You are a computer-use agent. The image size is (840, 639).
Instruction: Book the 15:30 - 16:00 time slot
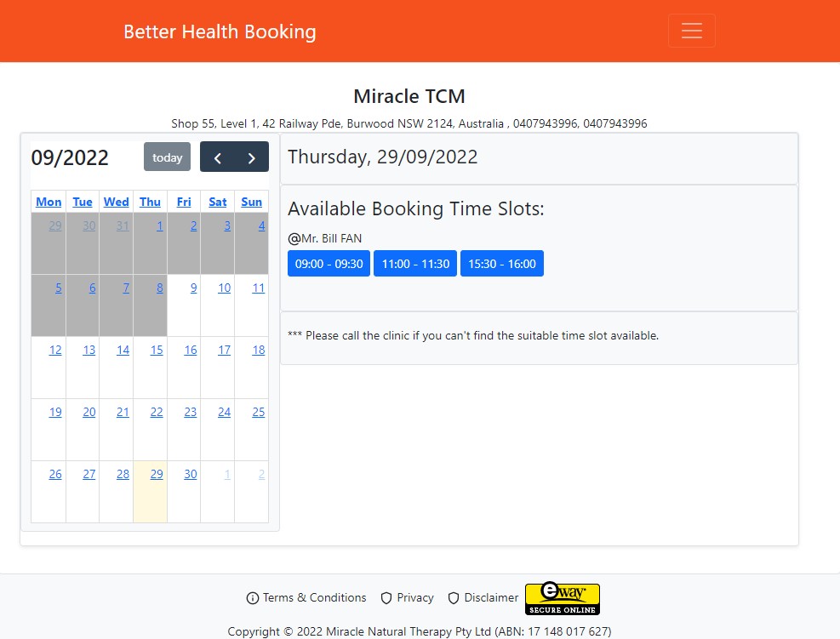(502, 264)
